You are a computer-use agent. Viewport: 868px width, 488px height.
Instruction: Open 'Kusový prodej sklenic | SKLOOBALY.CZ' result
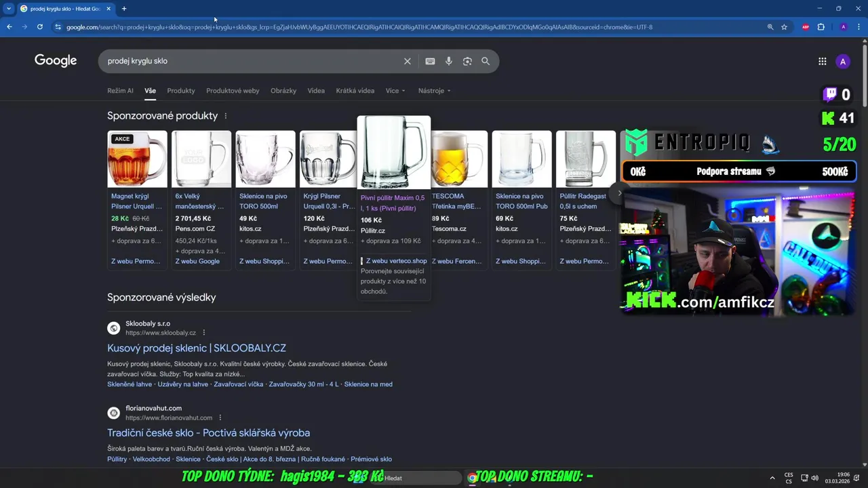(x=197, y=348)
